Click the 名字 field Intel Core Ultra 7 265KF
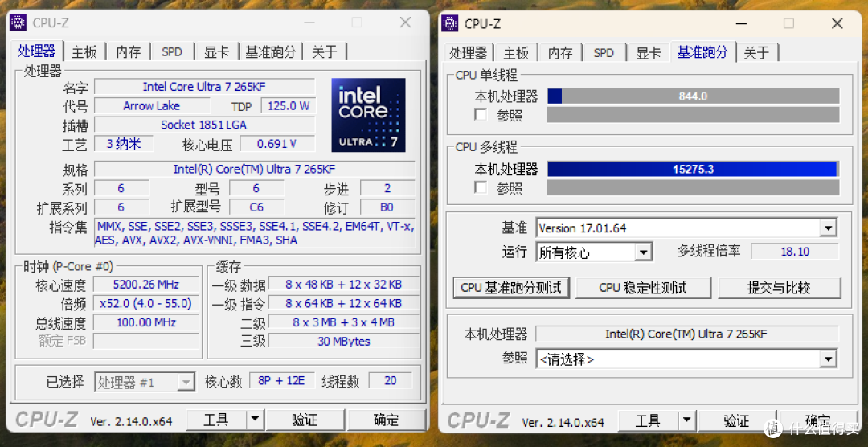The height and width of the screenshot is (447, 868). [x=204, y=86]
